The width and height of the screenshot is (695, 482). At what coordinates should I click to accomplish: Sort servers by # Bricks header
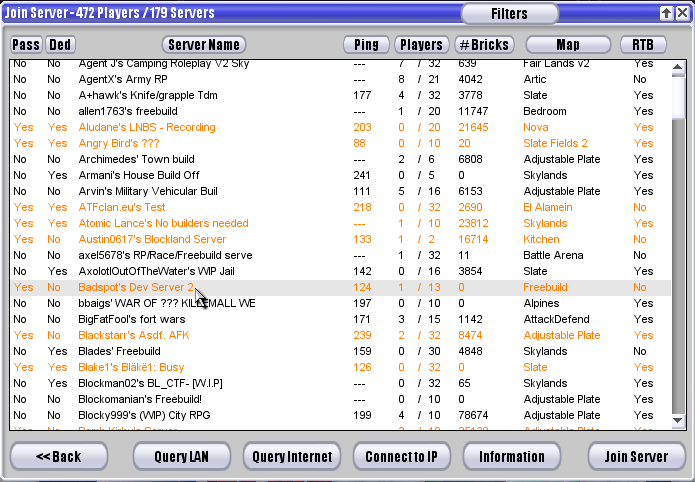tap(484, 45)
